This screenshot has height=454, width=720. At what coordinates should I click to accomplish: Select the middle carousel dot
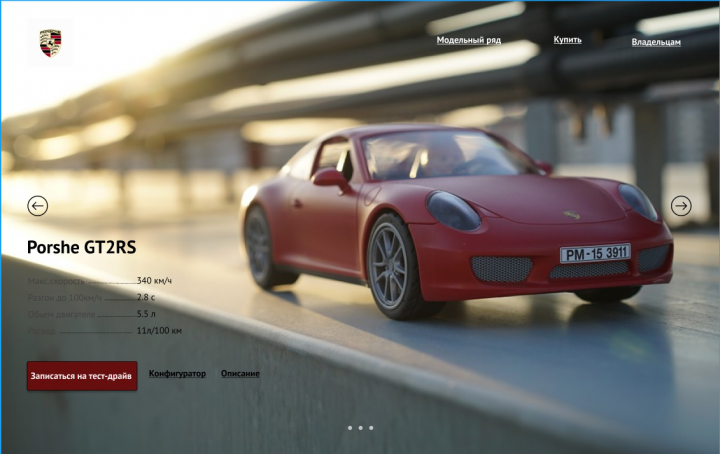(360, 428)
